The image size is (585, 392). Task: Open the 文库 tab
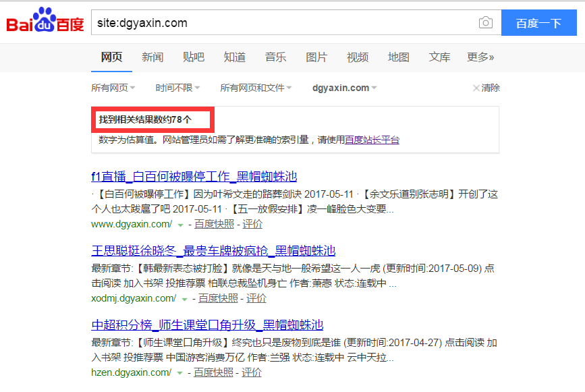(440, 57)
